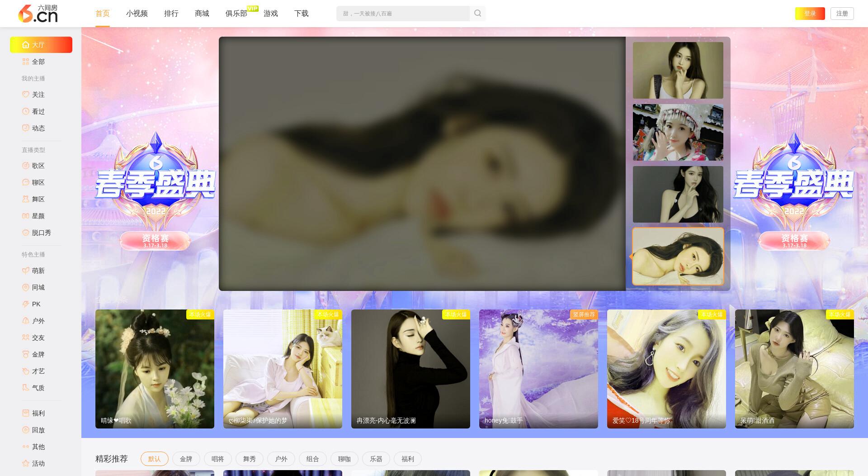Screen dimensions: 868x476
Task: Select 聊区 chat icon in sidebar
Action: pyautogui.click(x=26, y=182)
